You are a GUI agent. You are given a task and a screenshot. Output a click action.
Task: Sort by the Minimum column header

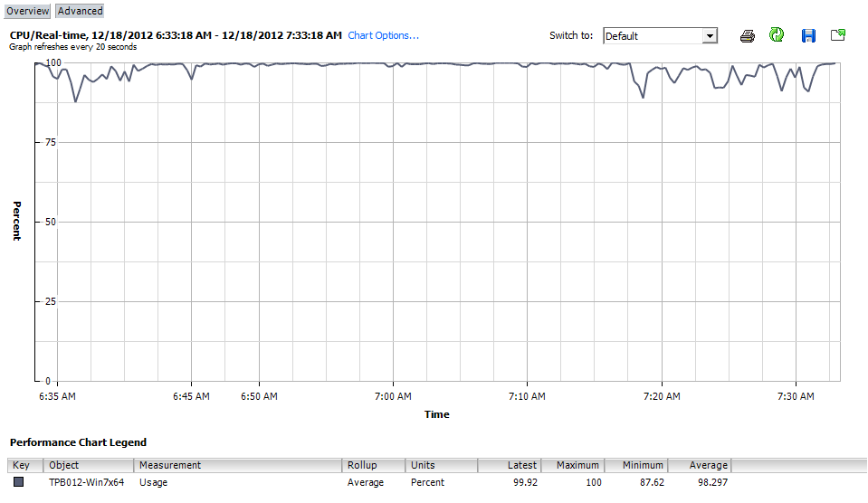[636, 465]
